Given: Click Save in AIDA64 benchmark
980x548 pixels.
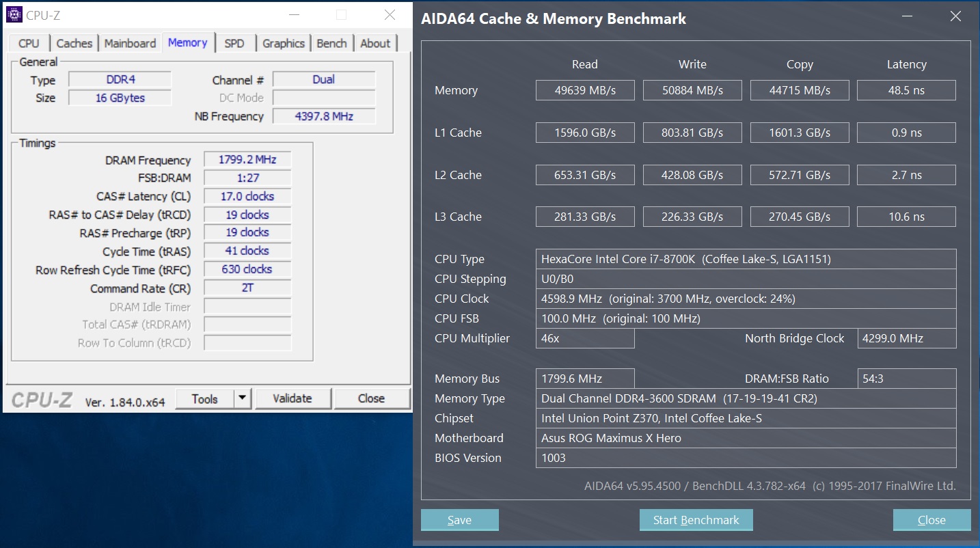Looking at the screenshot, I should coord(459,520).
